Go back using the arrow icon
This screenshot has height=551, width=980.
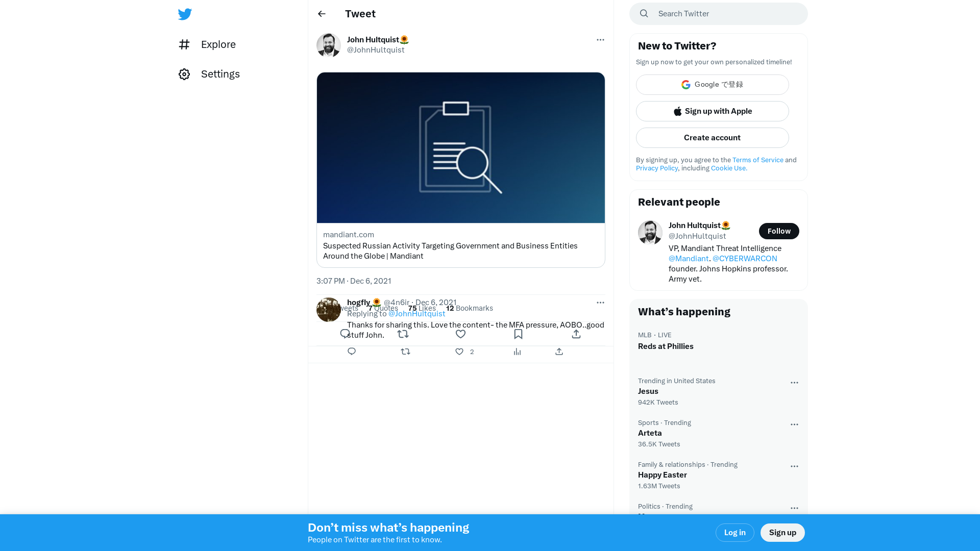[322, 14]
